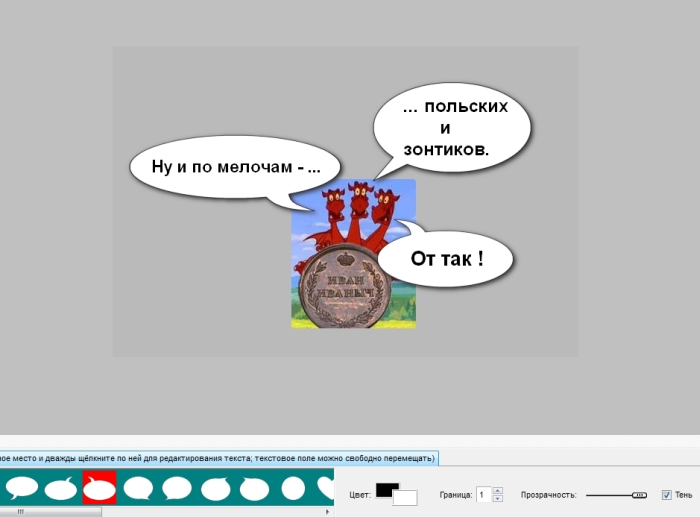Pick the fourth balloon shape with bottom-right tail
The width and height of the screenshot is (700, 517).
(138, 487)
